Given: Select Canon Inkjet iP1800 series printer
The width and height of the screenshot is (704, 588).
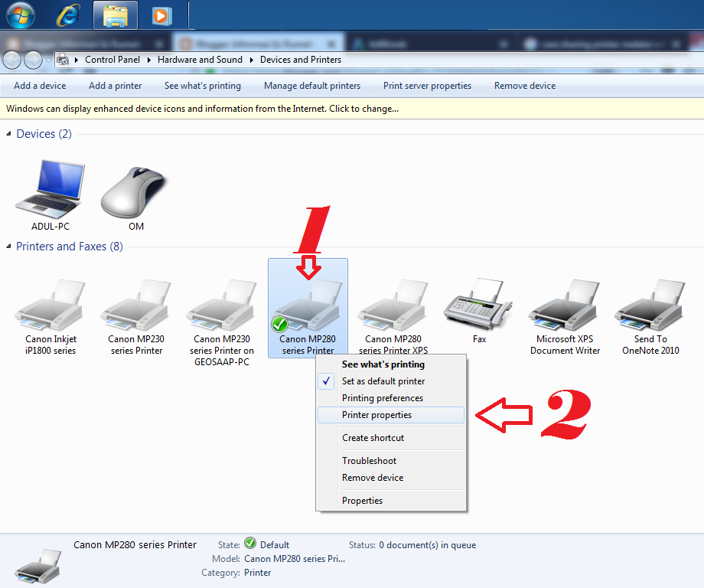Looking at the screenshot, I should 51,317.
